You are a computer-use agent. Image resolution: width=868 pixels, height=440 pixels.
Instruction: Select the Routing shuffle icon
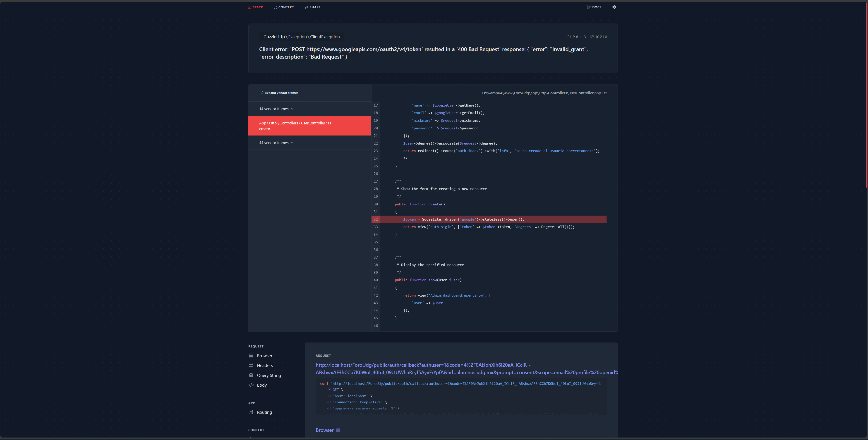point(251,412)
